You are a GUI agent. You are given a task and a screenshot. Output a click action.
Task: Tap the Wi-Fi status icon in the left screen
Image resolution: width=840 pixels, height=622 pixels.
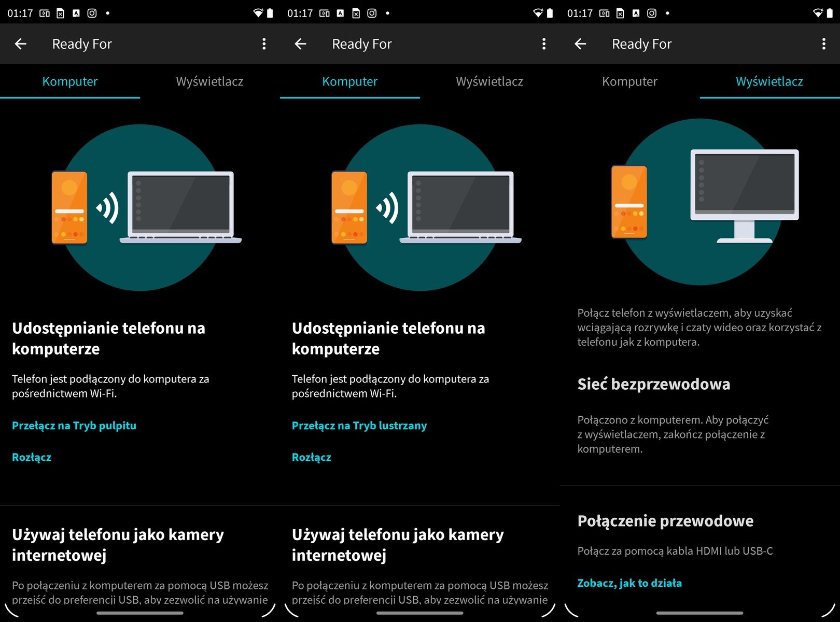(x=258, y=13)
